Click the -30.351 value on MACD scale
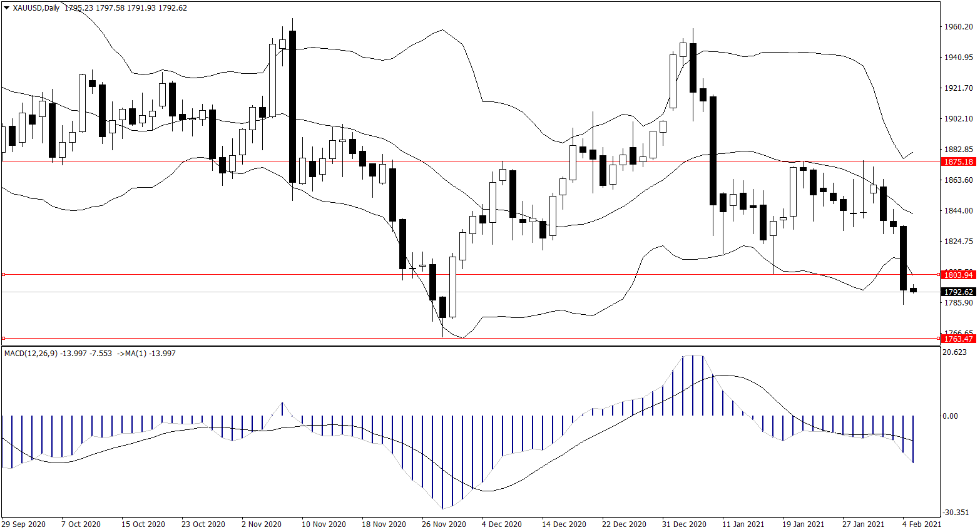Screen dimensions: 980x532 click(956, 513)
